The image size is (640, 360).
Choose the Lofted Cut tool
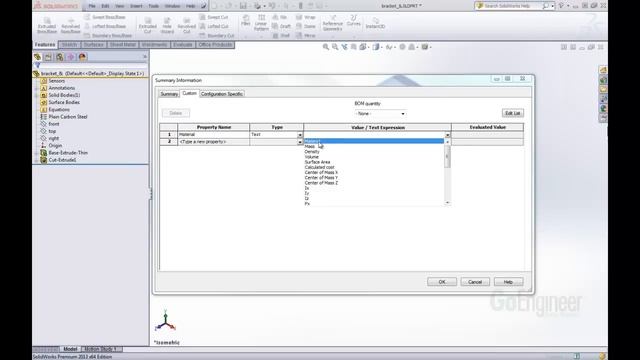coord(214,26)
